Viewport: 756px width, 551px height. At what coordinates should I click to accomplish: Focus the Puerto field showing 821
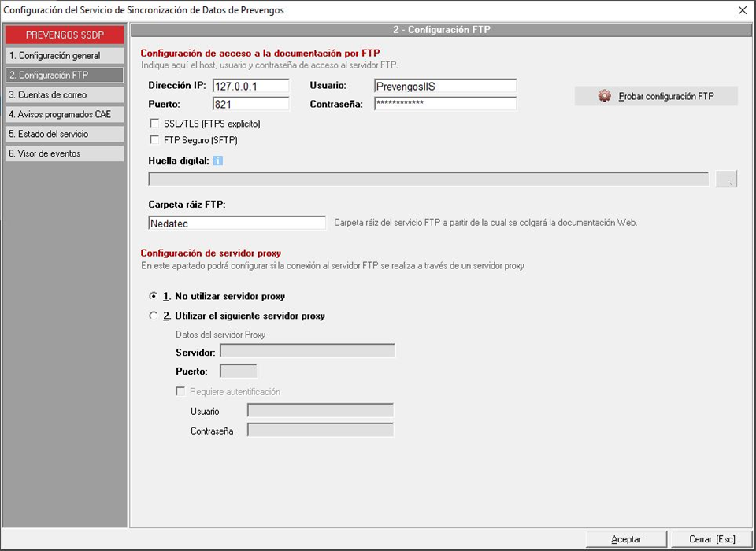pyautogui.click(x=250, y=104)
